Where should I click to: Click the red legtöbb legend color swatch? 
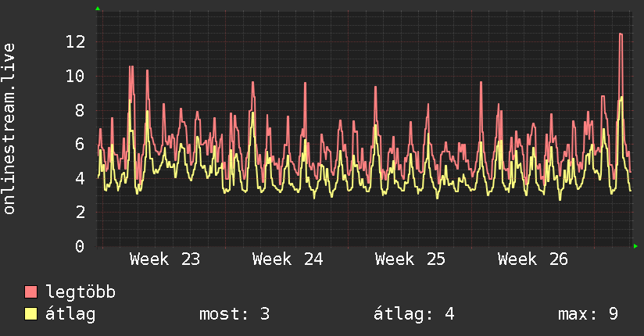[x=30, y=291]
